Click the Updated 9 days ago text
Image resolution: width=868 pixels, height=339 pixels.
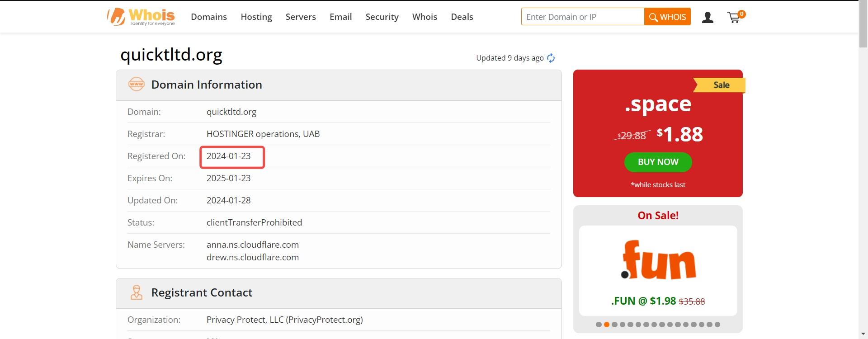click(509, 58)
